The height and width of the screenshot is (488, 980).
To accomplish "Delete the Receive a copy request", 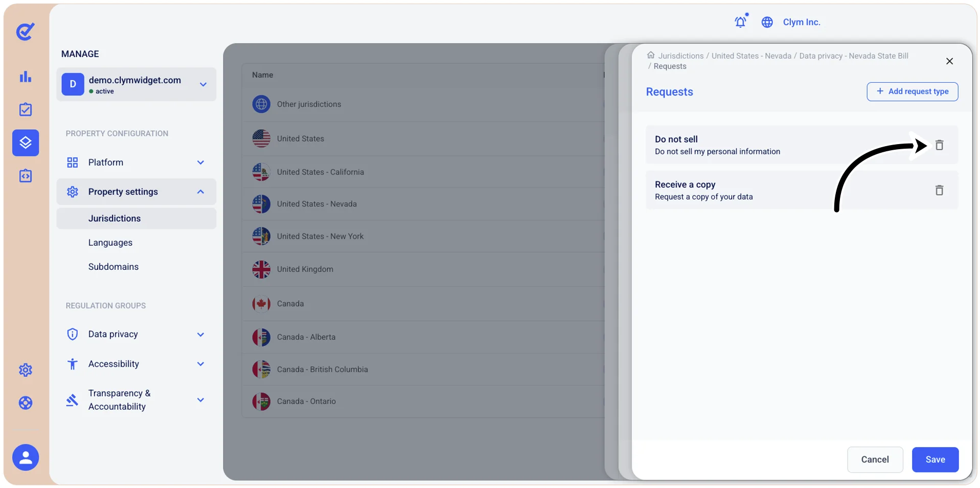I will tap(939, 190).
